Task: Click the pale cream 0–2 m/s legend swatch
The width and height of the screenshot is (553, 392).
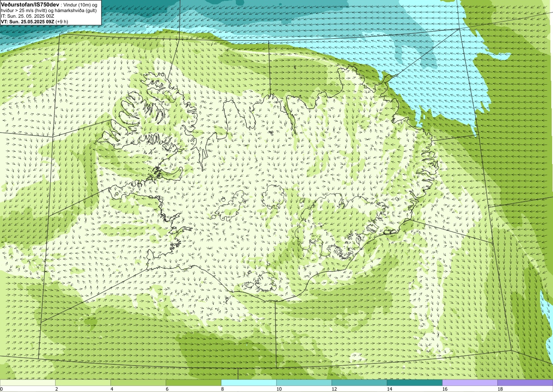Action: click(x=28, y=383)
